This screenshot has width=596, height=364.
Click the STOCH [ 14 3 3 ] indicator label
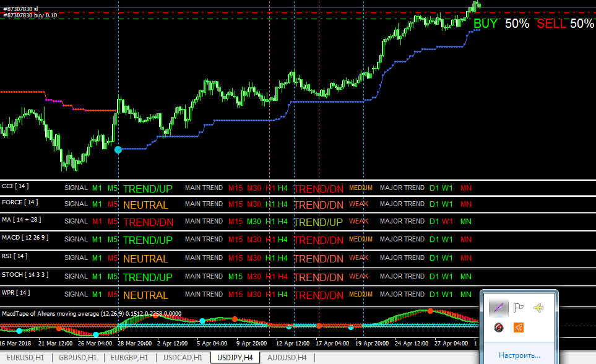(25, 275)
